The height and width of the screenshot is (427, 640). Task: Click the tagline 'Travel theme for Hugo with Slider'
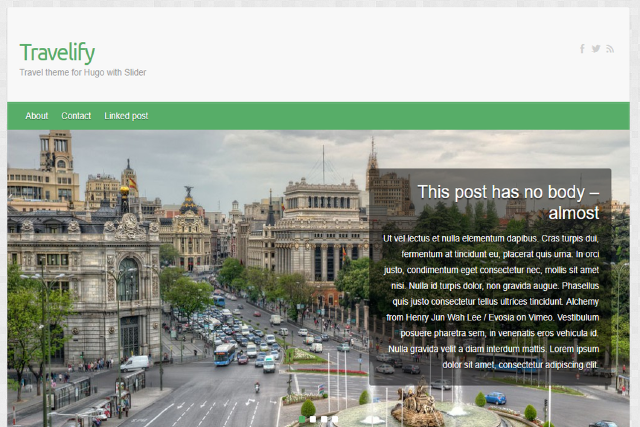(x=83, y=73)
